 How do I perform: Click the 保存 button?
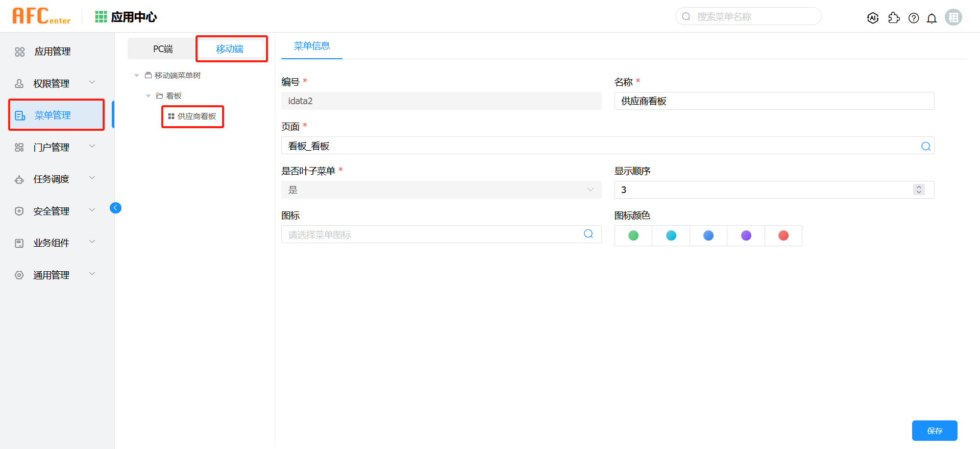934,431
